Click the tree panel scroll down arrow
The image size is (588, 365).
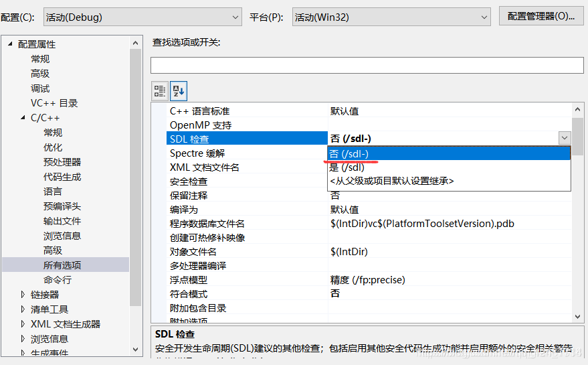click(135, 349)
